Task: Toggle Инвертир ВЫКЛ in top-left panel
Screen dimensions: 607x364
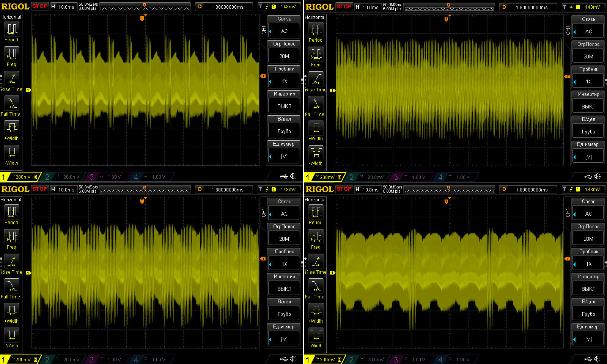Action: tap(284, 106)
